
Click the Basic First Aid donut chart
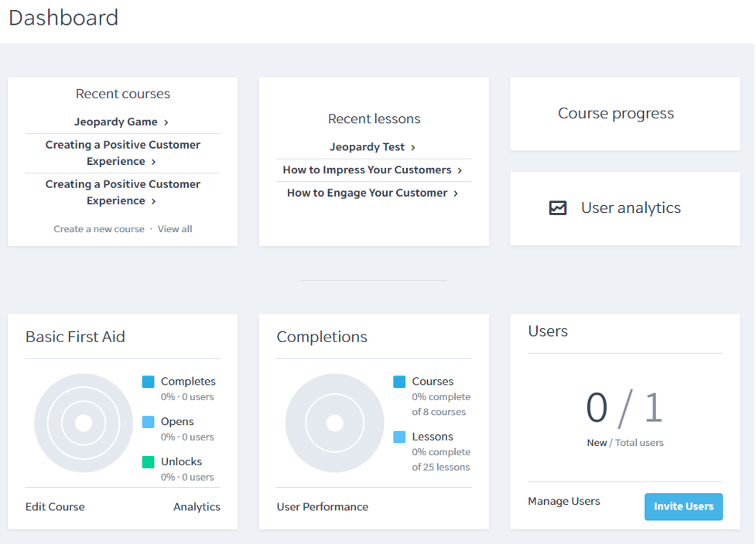coord(83,423)
